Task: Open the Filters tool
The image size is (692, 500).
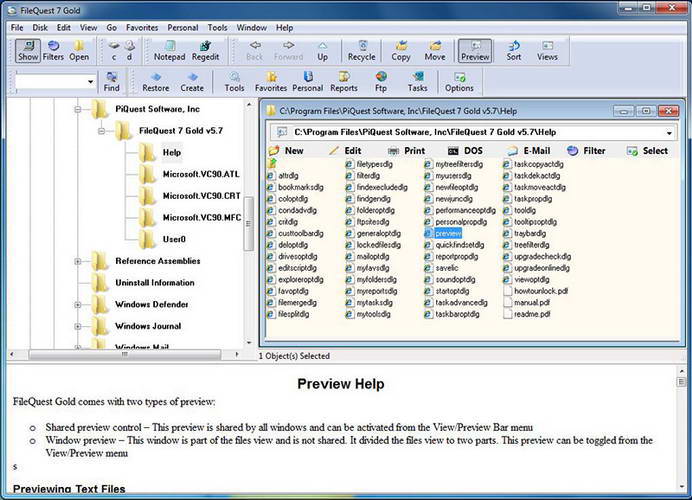Action: 53,50
